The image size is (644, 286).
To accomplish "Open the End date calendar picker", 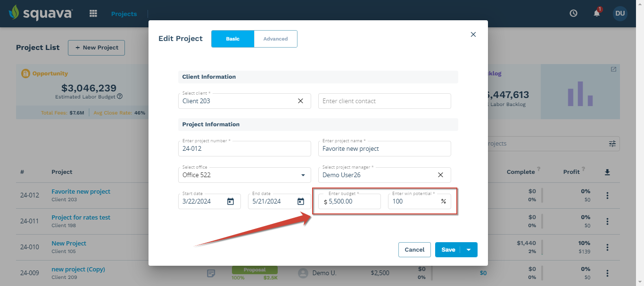I will point(301,201).
